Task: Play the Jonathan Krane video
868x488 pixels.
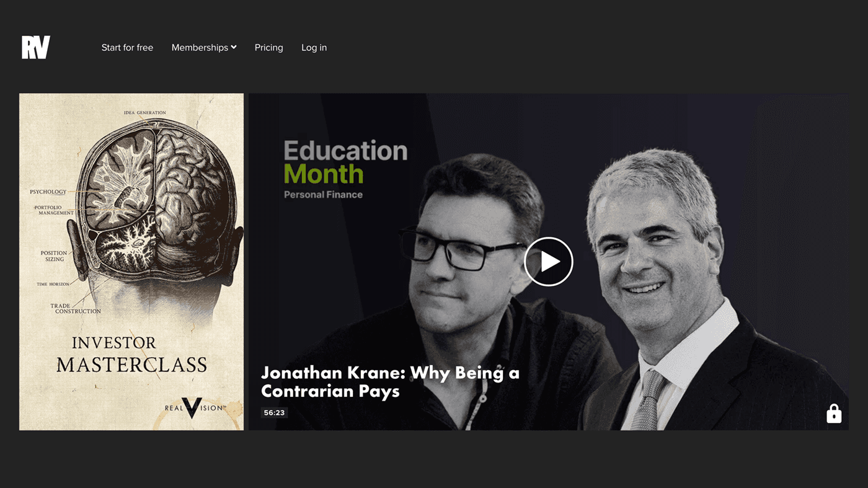Action: coord(548,262)
